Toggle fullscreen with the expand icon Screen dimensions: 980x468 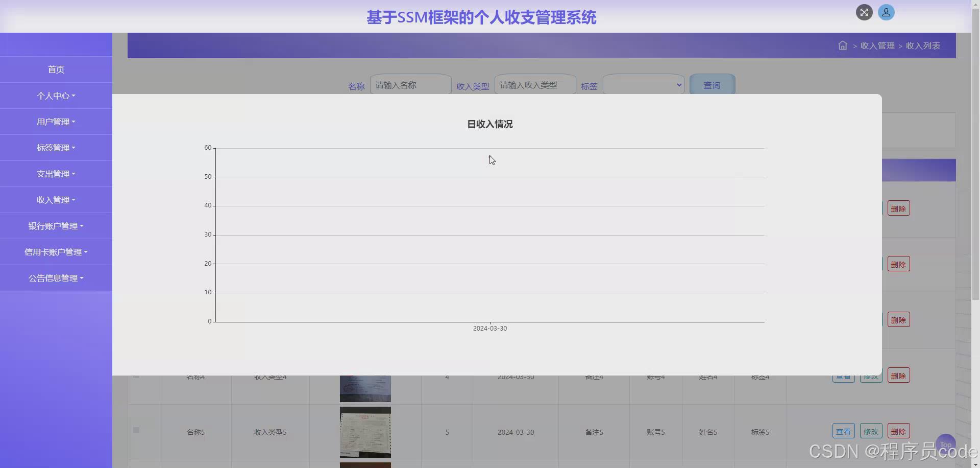(x=864, y=12)
